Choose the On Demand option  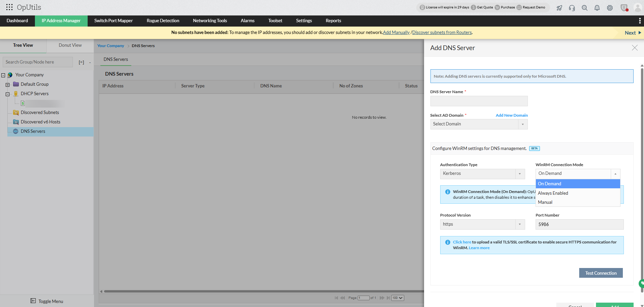578,184
